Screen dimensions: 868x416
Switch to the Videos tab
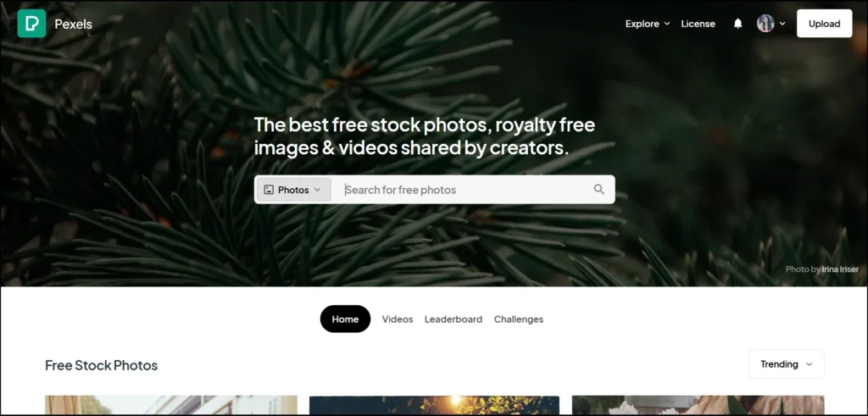click(398, 319)
